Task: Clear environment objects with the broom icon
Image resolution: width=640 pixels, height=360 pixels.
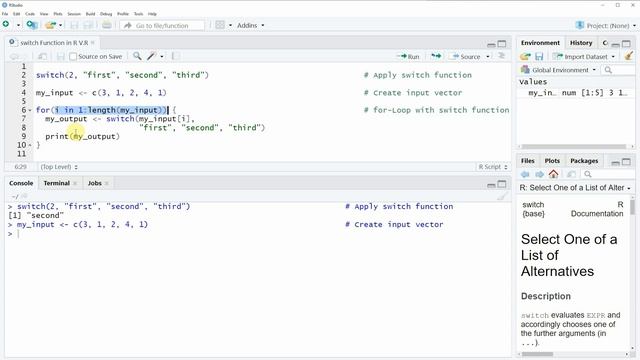Action: click(x=629, y=56)
